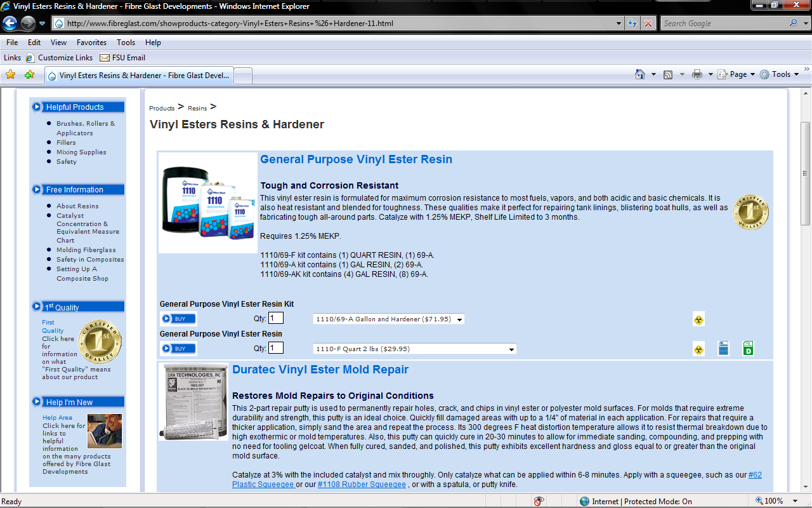The image size is (812, 508).
Task: Open the Help menu
Action: pyautogui.click(x=153, y=43)
